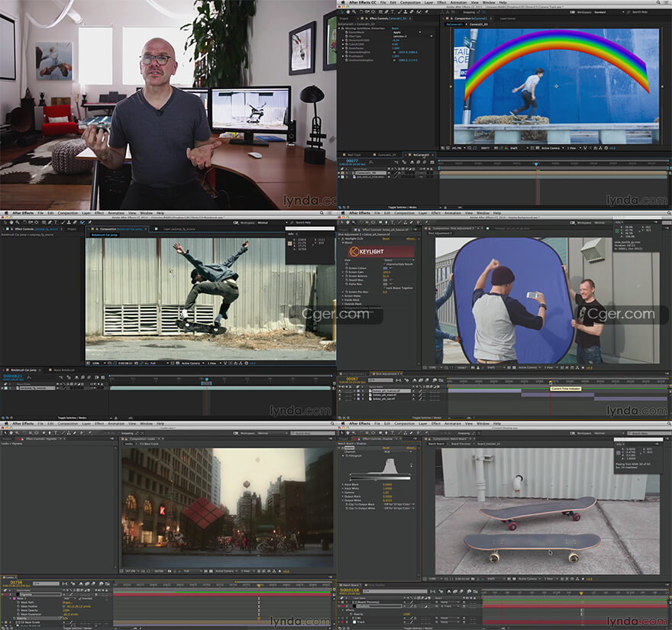
Task: Hide the second layer in the Keylight window timeline
Action: point(340,395)
